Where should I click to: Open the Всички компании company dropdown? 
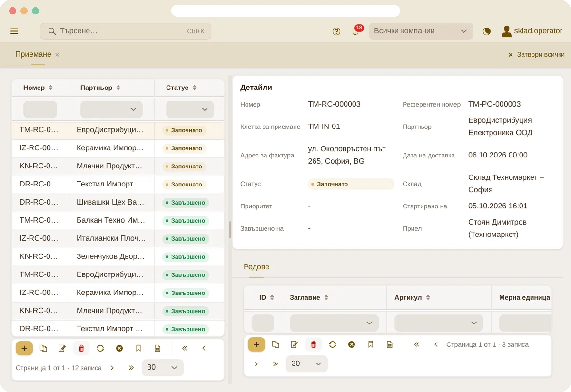tap(421, 31)
